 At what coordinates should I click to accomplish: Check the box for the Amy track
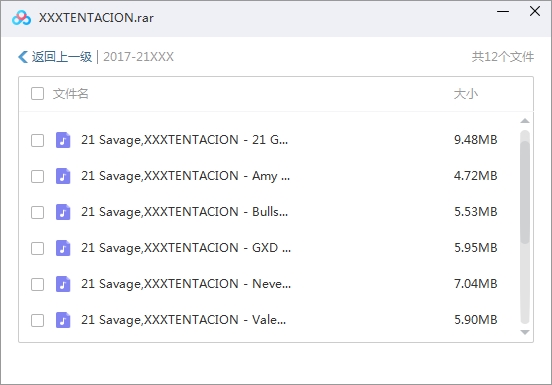(x=37, y=176)
